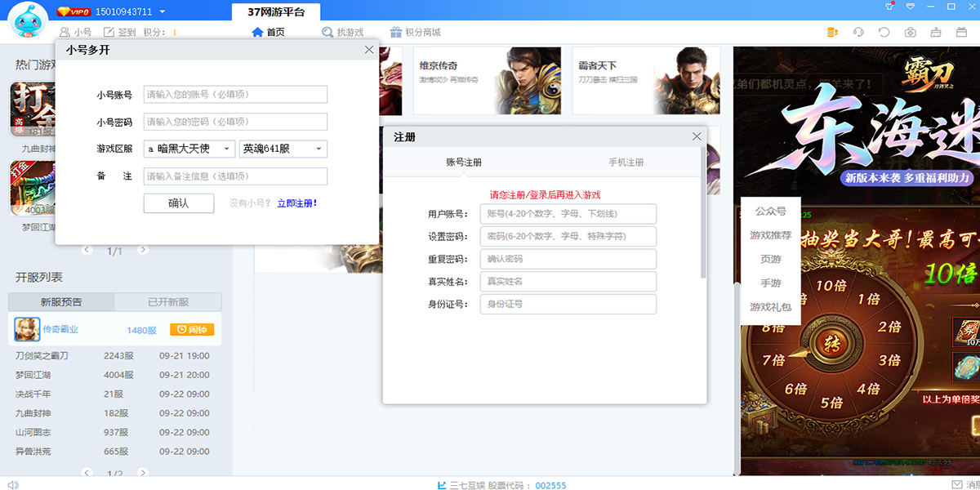Open customer service headset icon

pos(858,33)
